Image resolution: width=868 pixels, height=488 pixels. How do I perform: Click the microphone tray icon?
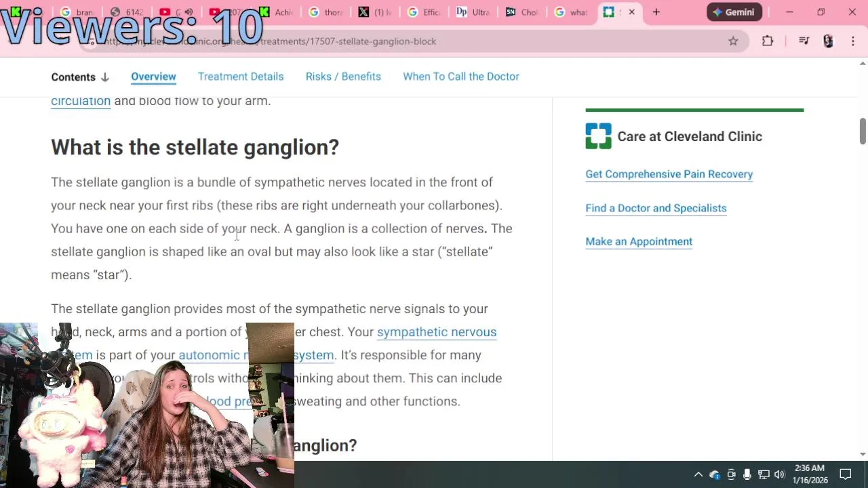(x=747, y=474)
